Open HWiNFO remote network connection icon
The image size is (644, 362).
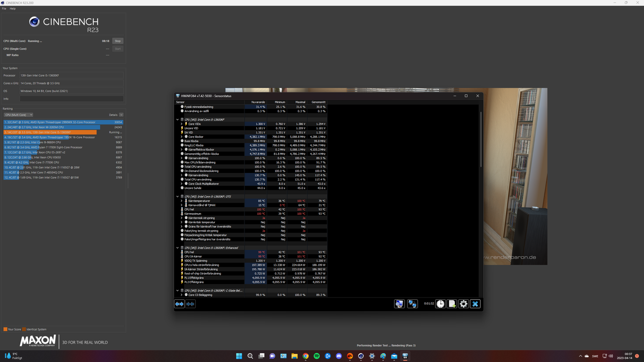pos(412,304)
